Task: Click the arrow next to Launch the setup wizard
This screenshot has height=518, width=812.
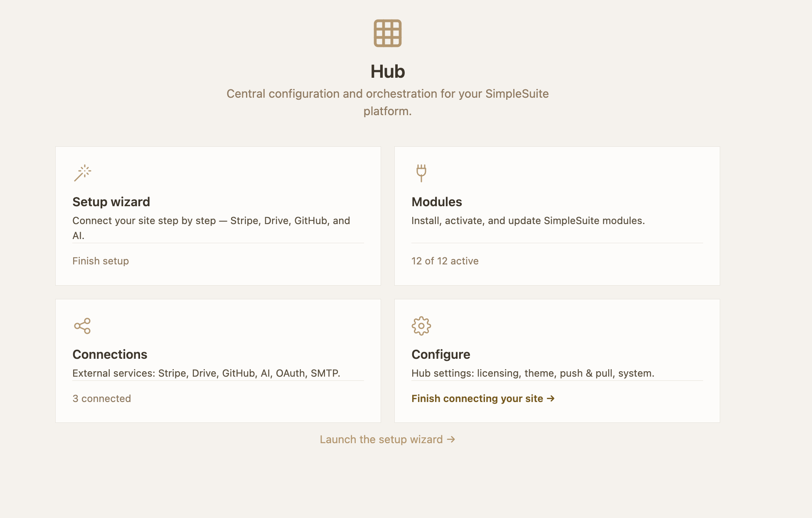Action: click(451, 439)
